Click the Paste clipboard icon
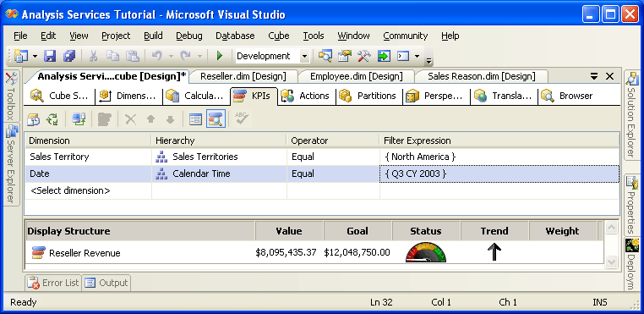Screen dimensions: 644x314 coord(132,56)
